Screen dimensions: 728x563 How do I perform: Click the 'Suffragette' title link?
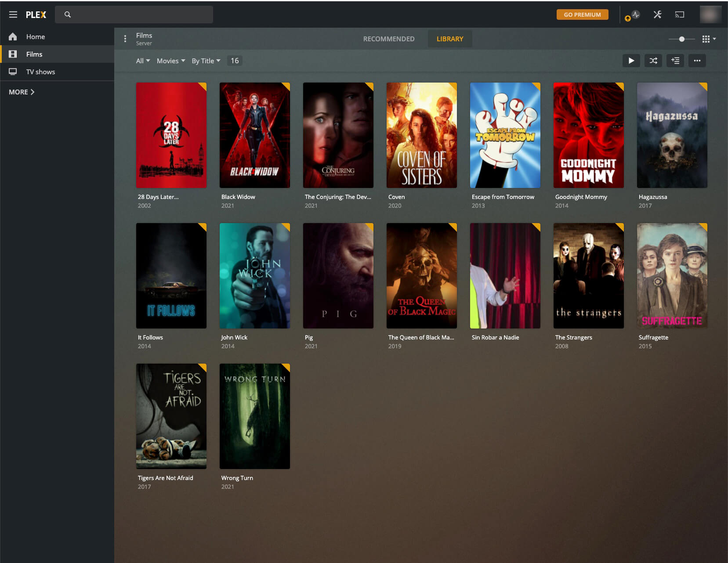pyautogui.click(x=653, y=337)
